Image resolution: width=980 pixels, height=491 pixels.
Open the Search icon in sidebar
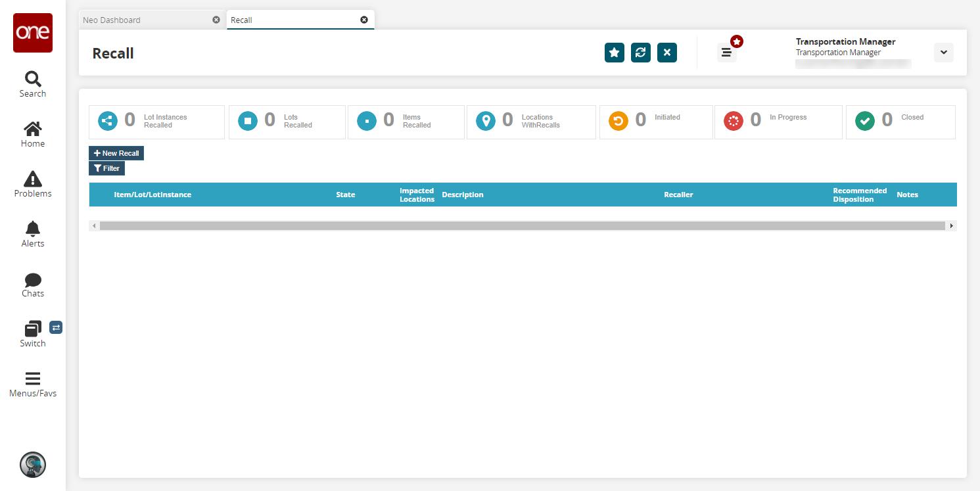[x=32, y=80]
